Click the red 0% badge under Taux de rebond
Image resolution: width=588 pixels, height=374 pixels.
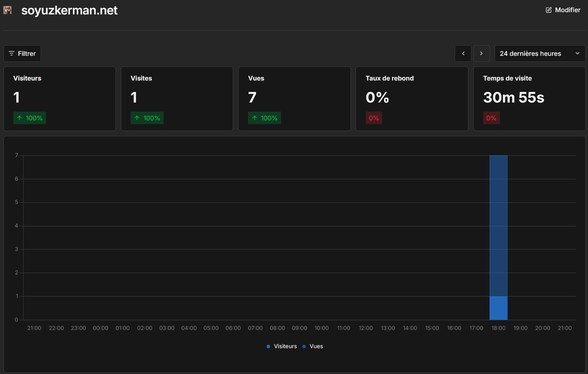(374, 118)
